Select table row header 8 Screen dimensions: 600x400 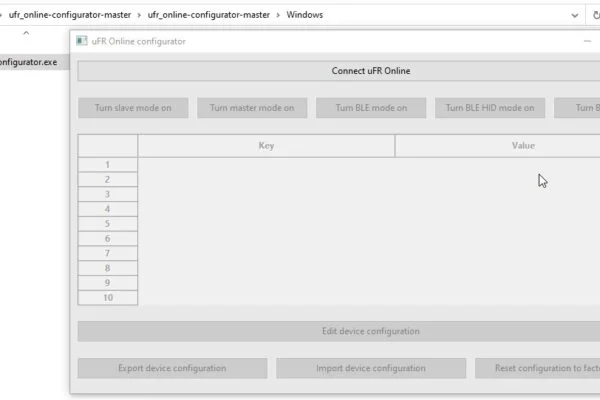[x=108, y=268]
